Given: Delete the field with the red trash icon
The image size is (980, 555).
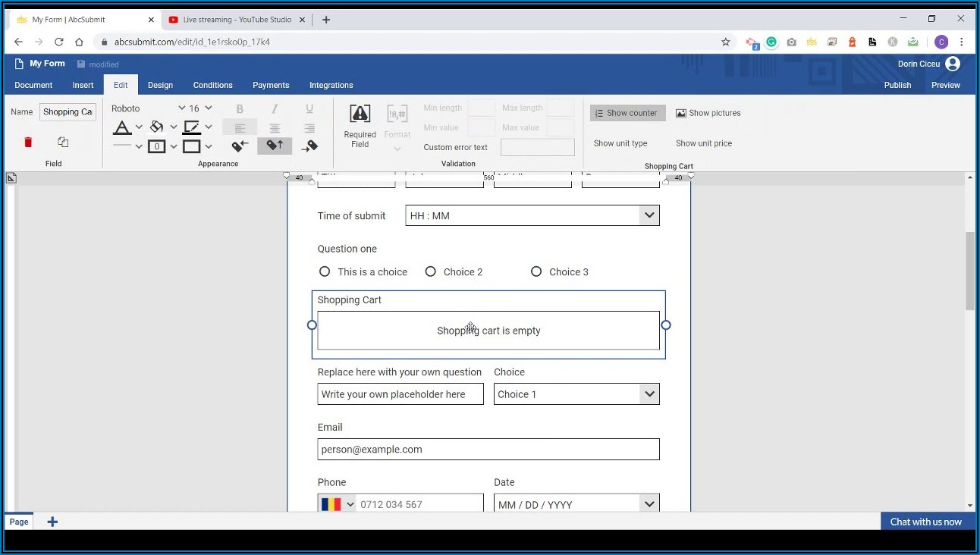Looking at the screenshot, I should point(28,142).
